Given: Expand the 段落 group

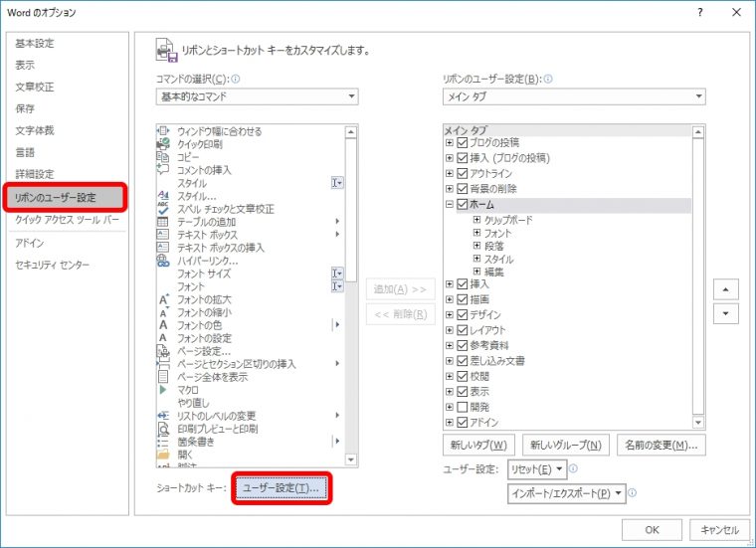Looking at the screenshot, I should tap(476, 246).
